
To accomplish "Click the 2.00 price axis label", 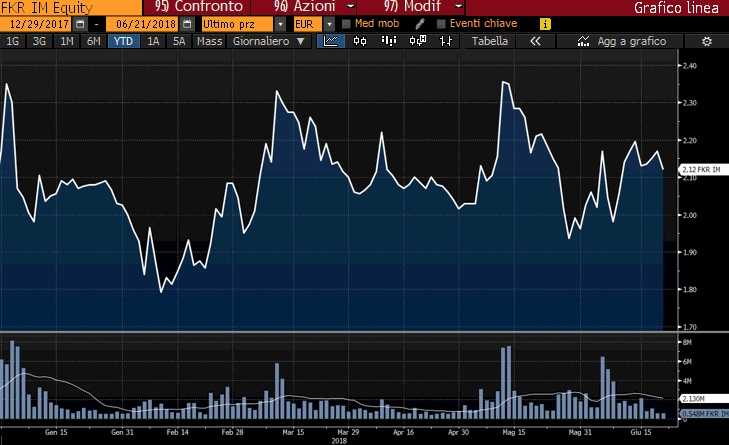I will pos(689,215).
